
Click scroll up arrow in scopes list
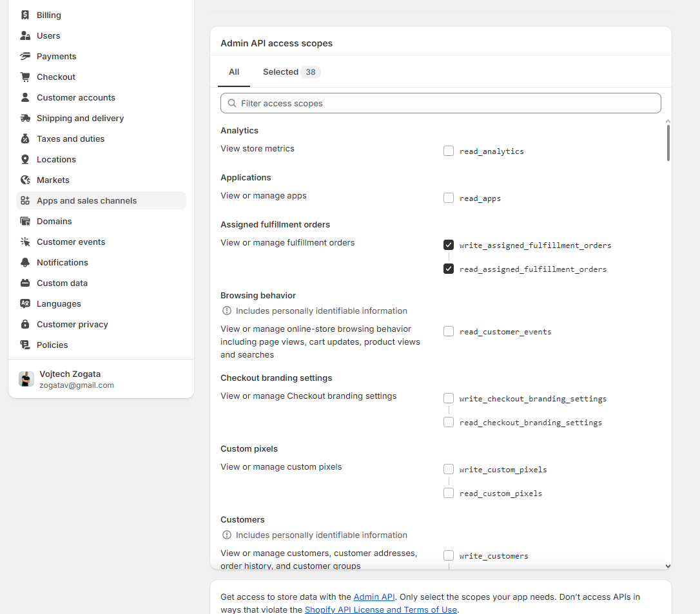tap(668, 121)
